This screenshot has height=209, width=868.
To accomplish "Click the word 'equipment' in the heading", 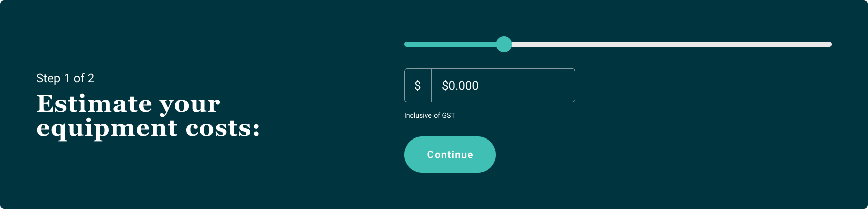I will [107, 128].
